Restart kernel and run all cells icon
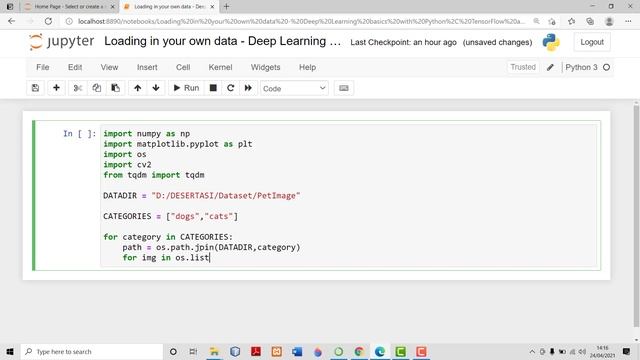 [x=248, y=88]
